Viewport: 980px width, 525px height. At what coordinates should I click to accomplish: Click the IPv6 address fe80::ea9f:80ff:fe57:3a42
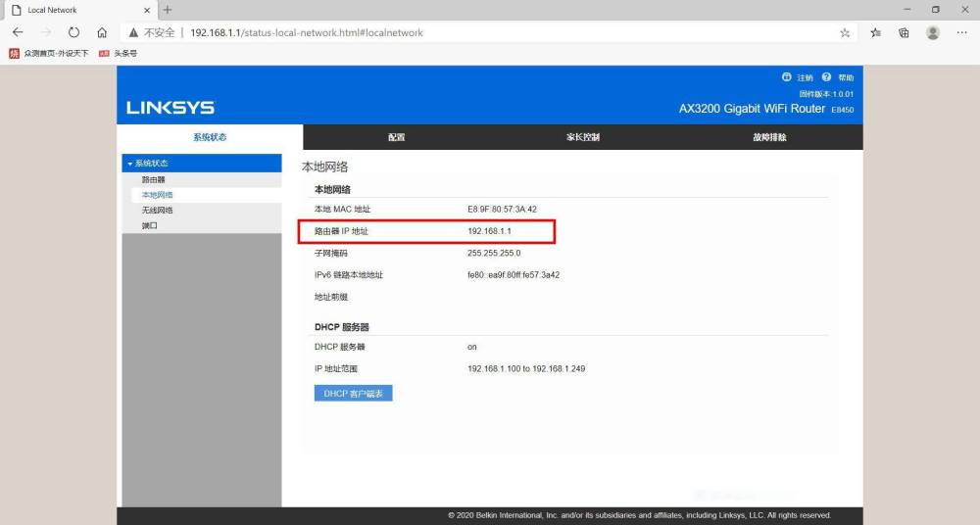[x=514, y=275]
